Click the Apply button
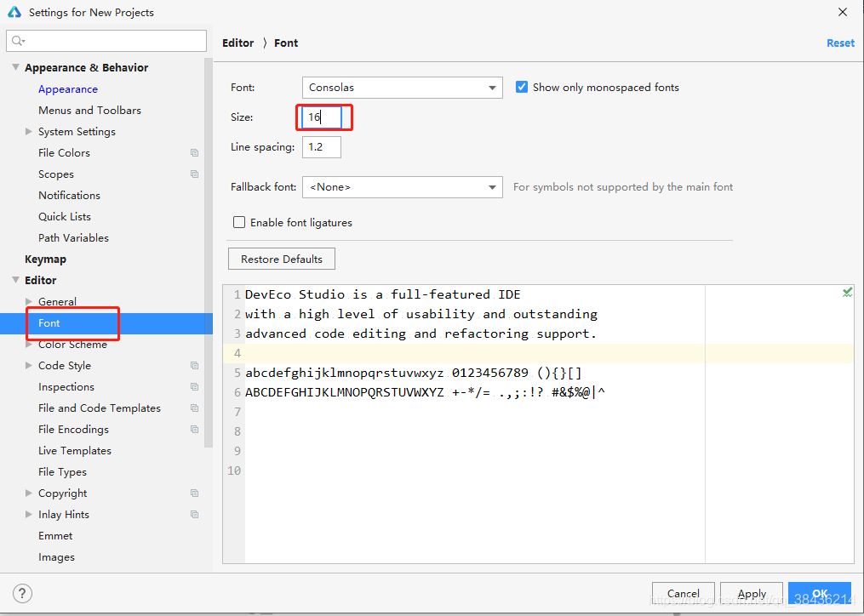 (752, 593)
